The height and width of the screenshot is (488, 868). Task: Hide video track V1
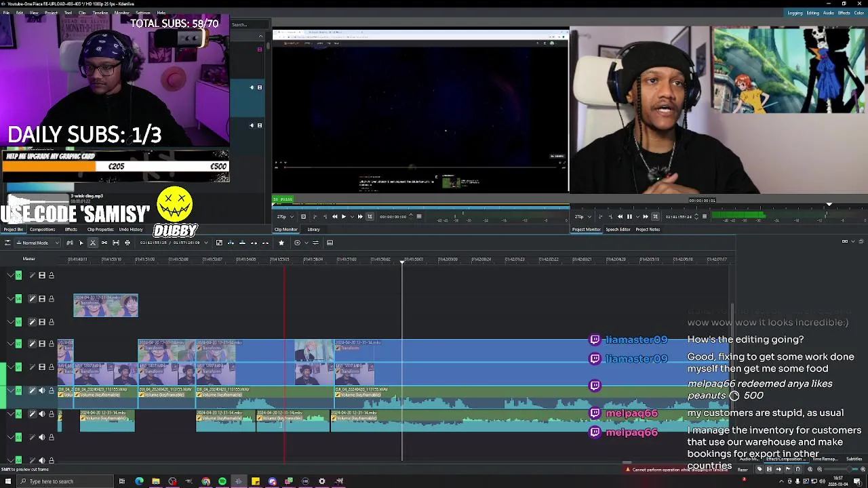(41, 367)
